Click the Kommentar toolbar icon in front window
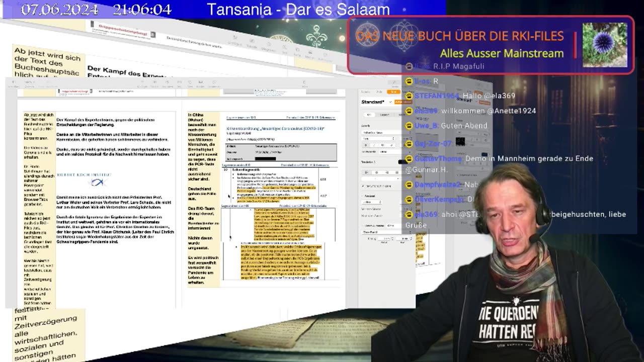This screenshot has height=362, width=644. tap(214, 84)
